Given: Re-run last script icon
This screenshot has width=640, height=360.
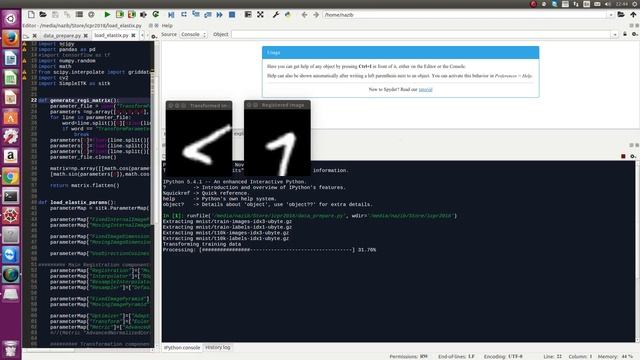Looking at the screenshot, I should click(156, 15).
